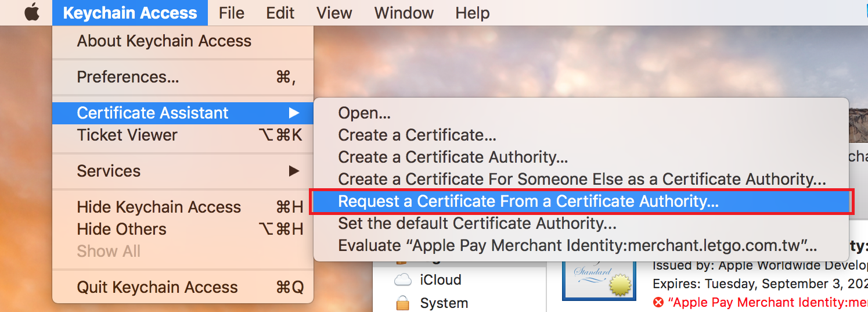Click the certificate thumbnail image
Image resolution: width=868 pixels, height=312 pixels.
click(x=597, y=279)
